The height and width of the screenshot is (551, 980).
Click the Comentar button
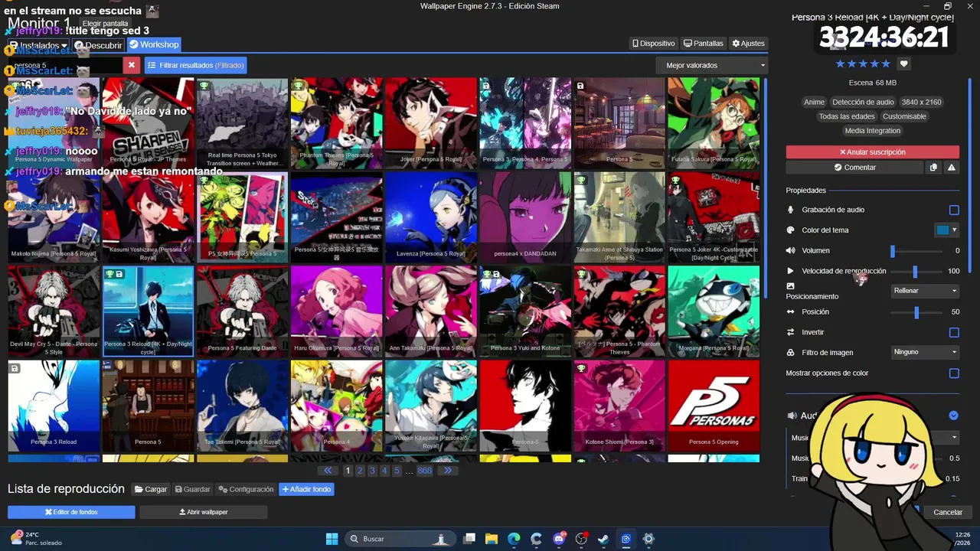coord(854,168)
